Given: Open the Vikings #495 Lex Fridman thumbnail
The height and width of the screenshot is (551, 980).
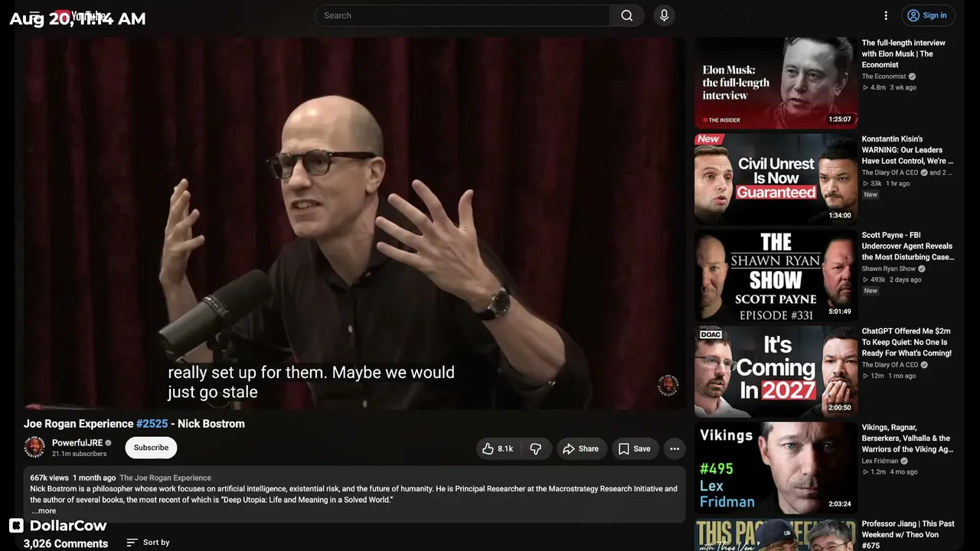Looking at the screenshot, I should point(776,468).
